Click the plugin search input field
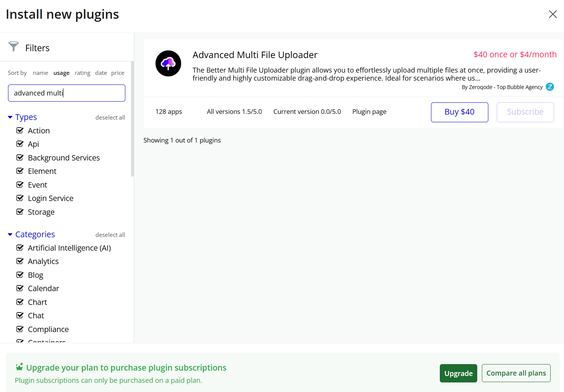Screen dimensions: 564x392 pos(66,93)
